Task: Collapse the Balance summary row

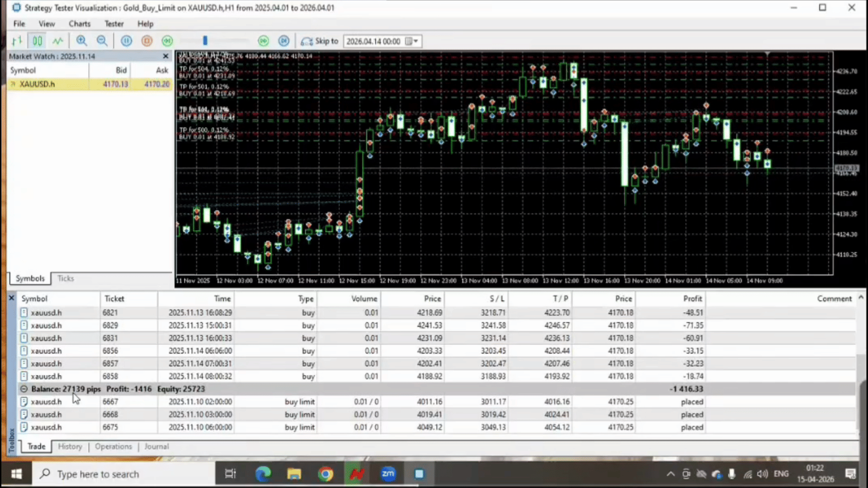Action: [24, 389]
